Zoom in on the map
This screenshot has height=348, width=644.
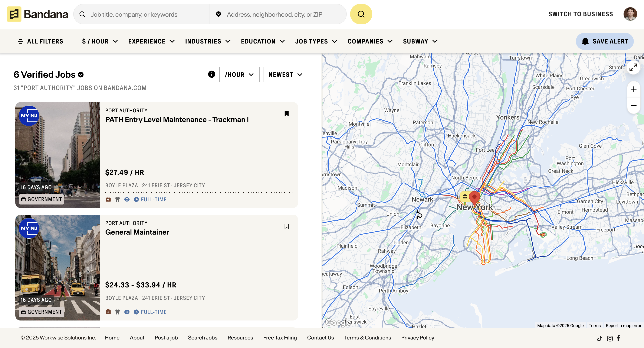tap(633, 89)
